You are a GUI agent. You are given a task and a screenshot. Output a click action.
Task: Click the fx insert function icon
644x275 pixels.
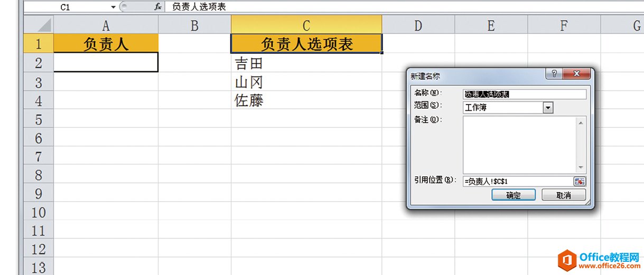pos(157,7)
